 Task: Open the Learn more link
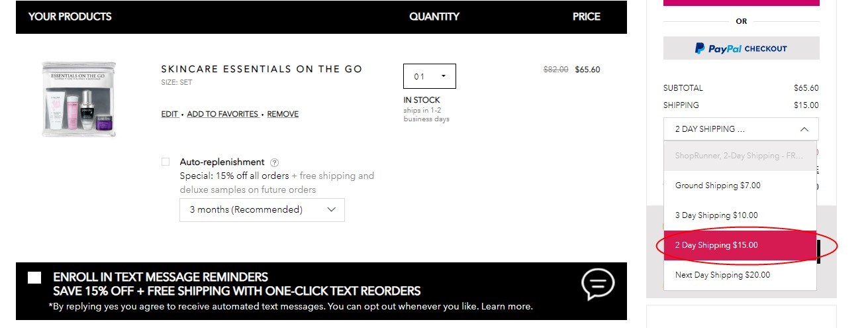coord(506,306)
